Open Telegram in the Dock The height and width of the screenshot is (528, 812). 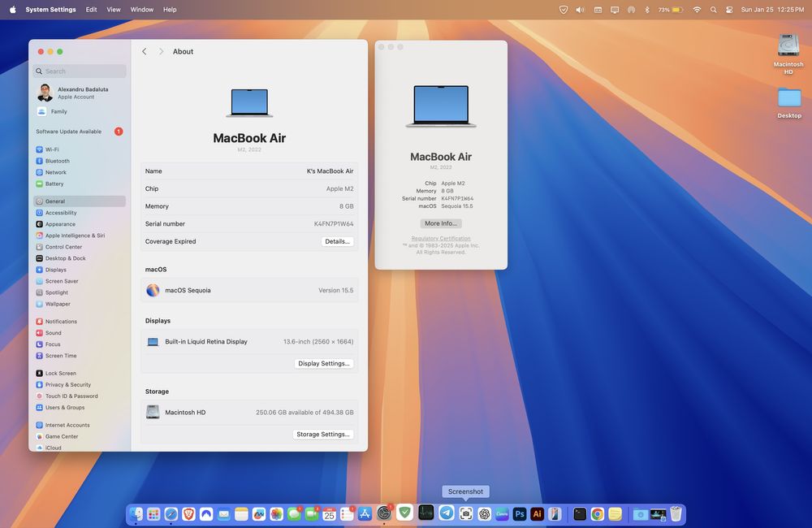click(447, 513)
